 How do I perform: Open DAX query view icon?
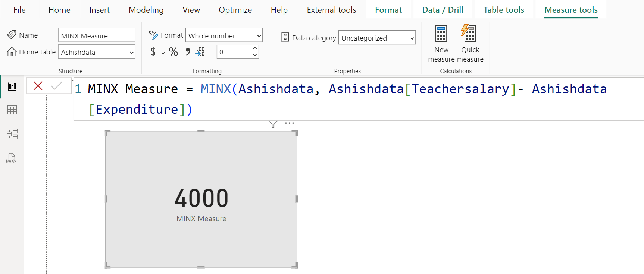click(x=11, y=158)
